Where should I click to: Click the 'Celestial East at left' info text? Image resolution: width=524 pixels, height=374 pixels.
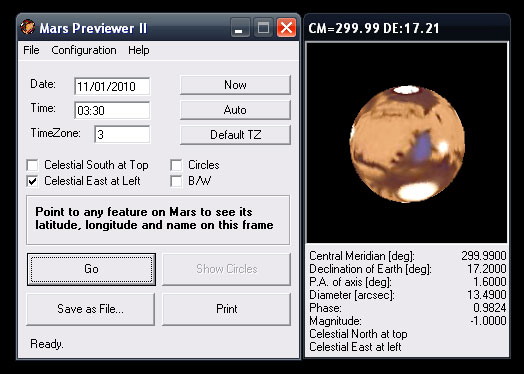[x=355, y=347]
